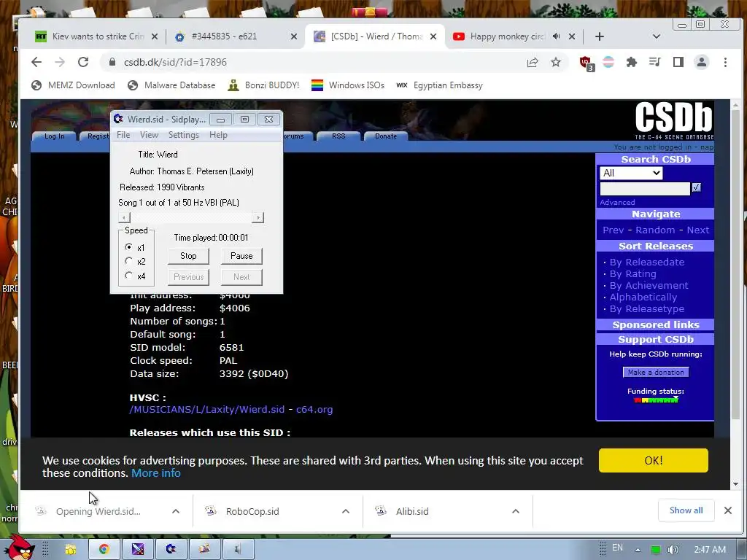
Task: Open the sword app taskbar icon
Action: 138,550
